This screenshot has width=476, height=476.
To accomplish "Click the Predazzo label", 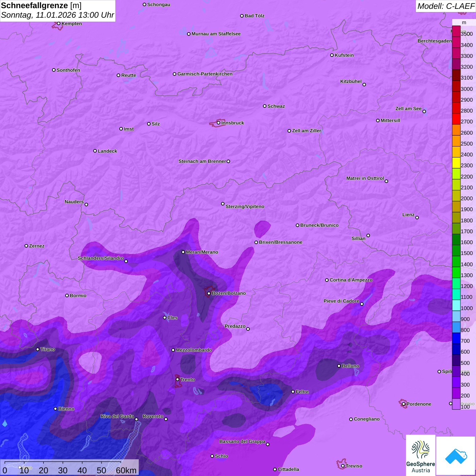I will tap(235, 326).
